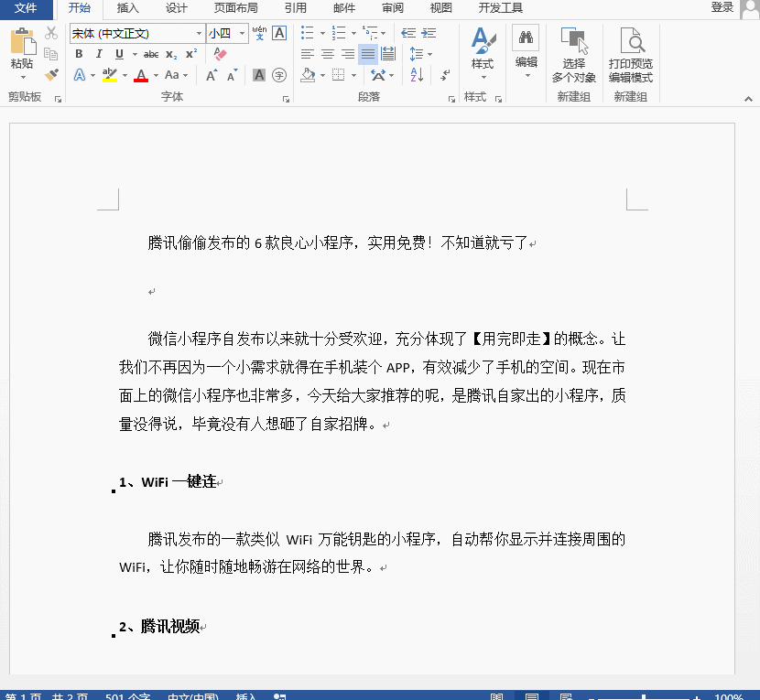760x700 pixels.
Task: Apply superscript formatting to text
Action: pyautogui.click(x=190, y=53)
